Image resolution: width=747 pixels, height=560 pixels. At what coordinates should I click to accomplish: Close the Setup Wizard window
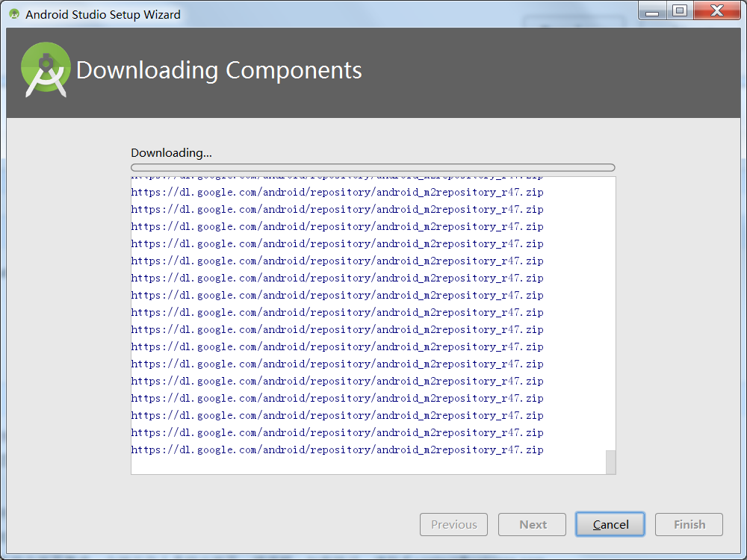[x=717, y=10]
